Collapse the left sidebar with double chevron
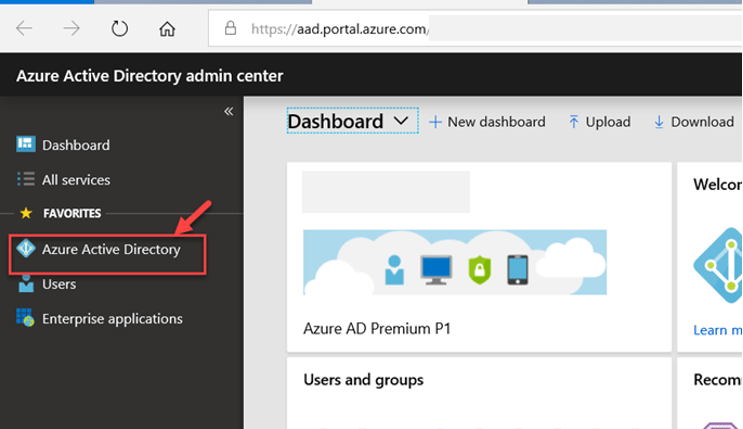The width and height of the screenshot is (743, 429). (x=228, y=111)
